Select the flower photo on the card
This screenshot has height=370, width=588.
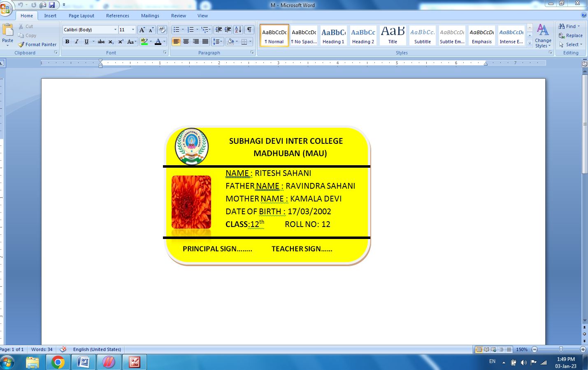pos(191,202)
